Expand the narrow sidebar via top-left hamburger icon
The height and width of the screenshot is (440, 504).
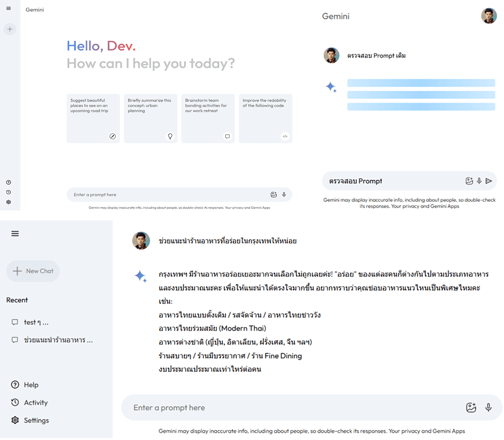9,9
